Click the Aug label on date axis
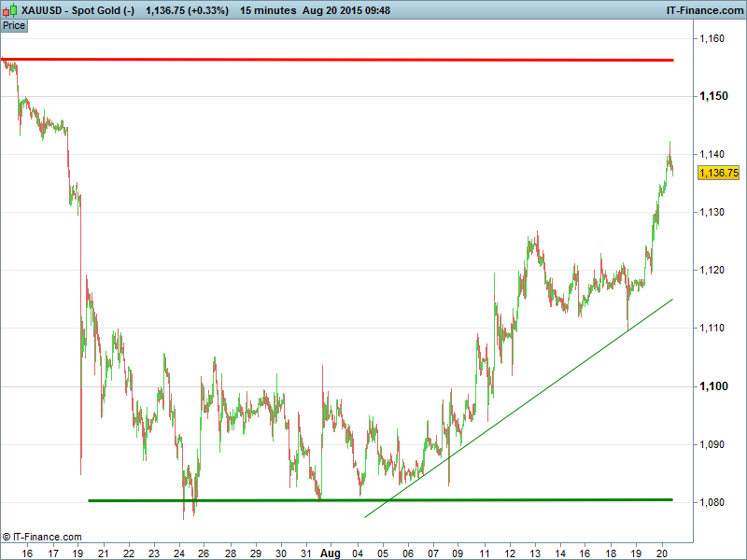The image size is (747, 560). pyautogui.click(x=330, y=553)
